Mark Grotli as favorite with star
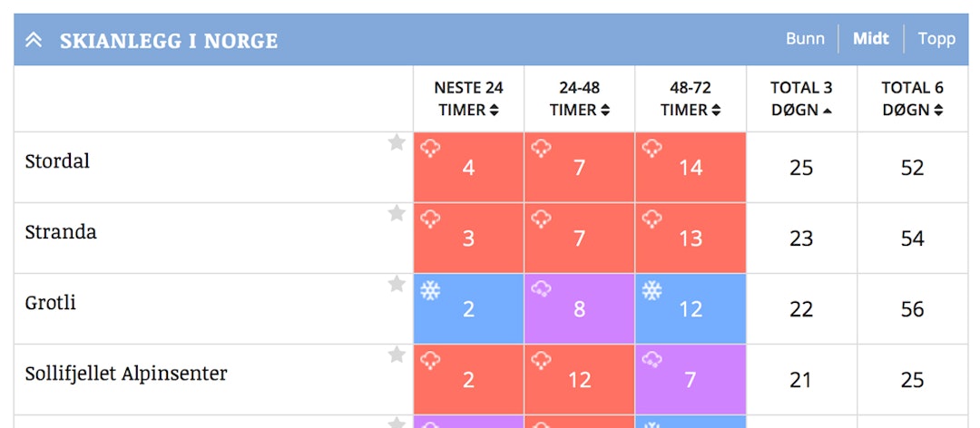The image size is (980, 428). pyautogui.click(x=397, y=284)
